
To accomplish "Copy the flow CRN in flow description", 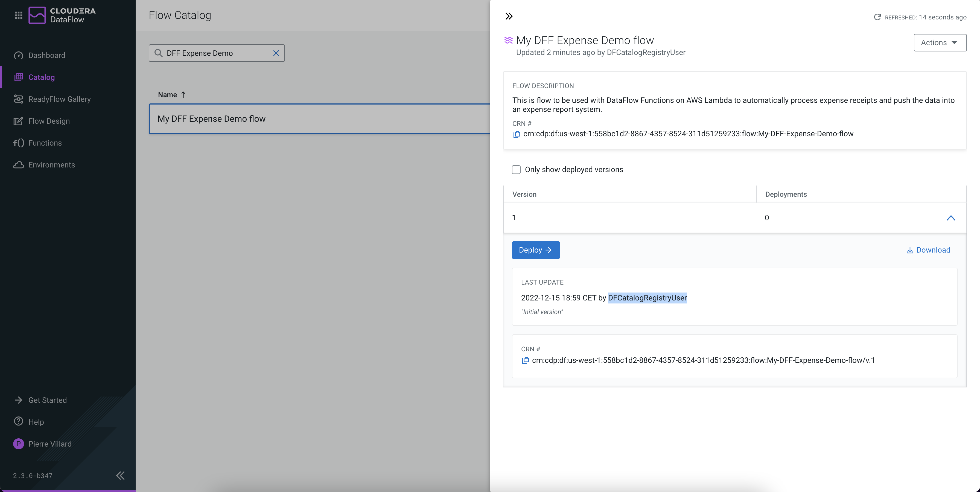I will click(516, 134).
